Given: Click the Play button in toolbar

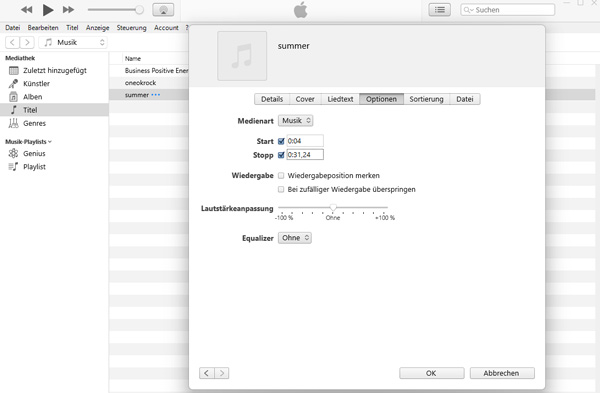Looking at the screenshot, I should (x=48, y=10).
